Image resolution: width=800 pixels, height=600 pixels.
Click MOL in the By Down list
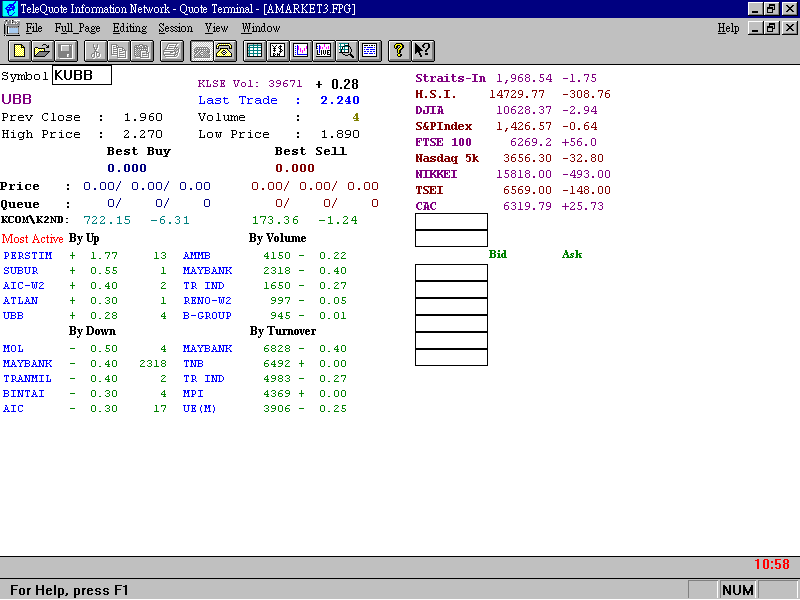point(13,349)
